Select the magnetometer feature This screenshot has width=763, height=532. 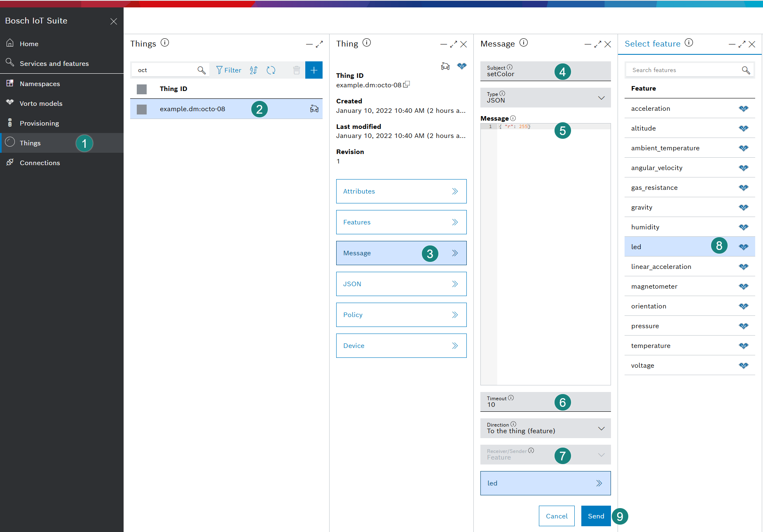(690, 286)
